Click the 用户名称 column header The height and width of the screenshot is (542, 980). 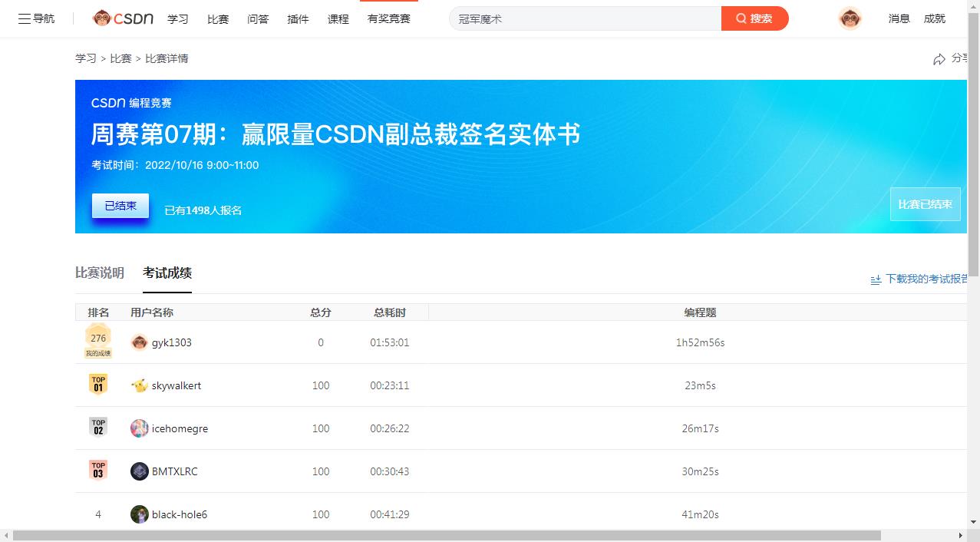coord(152,312)
